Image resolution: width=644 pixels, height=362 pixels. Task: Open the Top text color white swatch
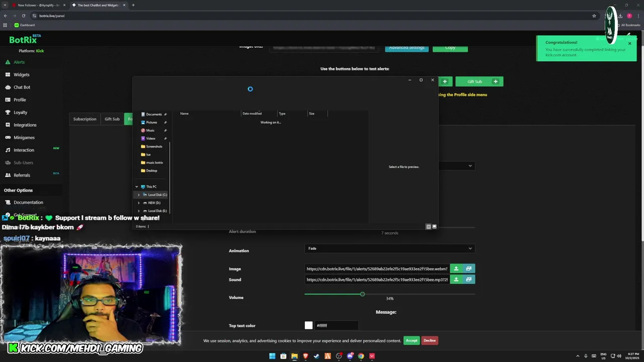pos(308,325)
